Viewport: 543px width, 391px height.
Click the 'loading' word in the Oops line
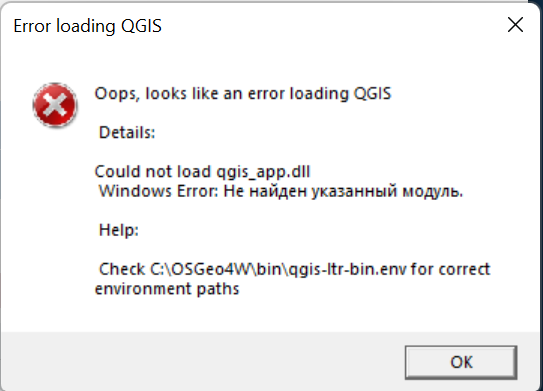coord(319,94)
